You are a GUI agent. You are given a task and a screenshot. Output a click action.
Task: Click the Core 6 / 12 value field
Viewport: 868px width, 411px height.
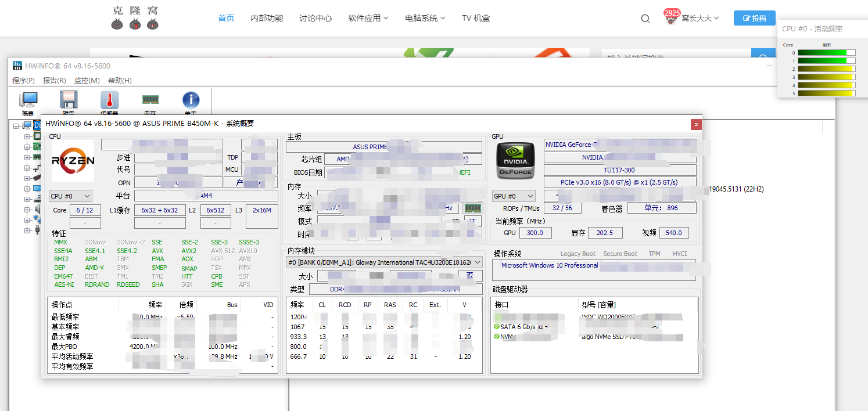click(85, 210)
